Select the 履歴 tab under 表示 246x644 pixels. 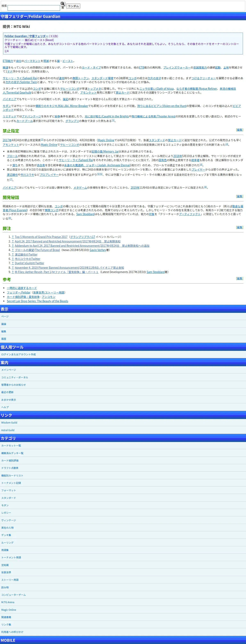(3, 339)
